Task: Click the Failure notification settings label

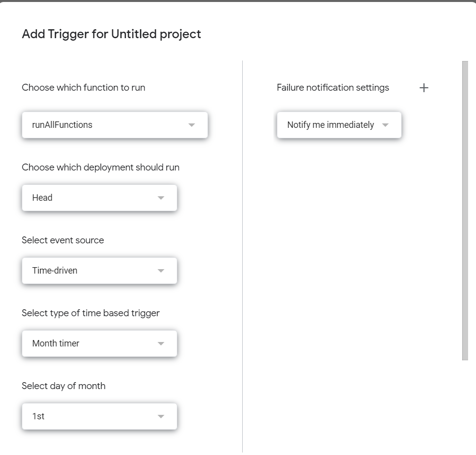Action: point(332,88)
